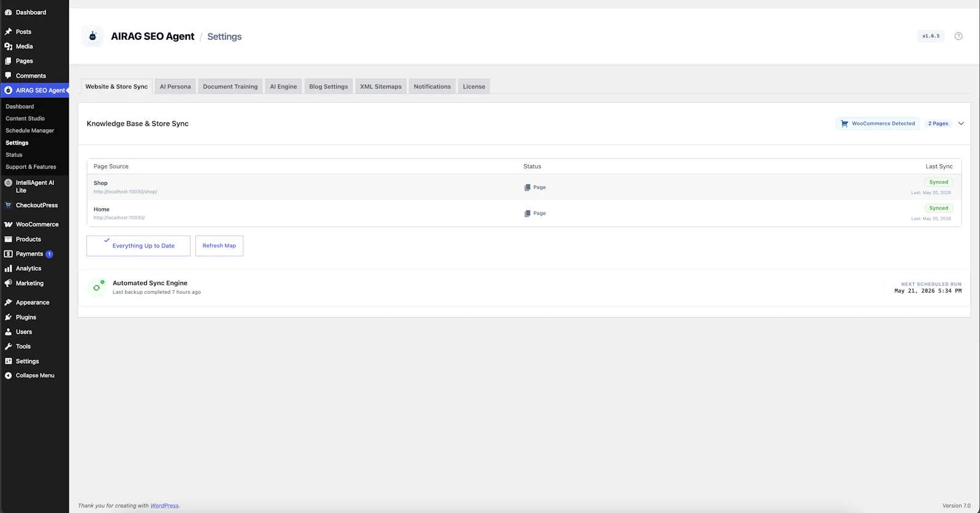Switch to the Website & Store Sync tab
Image resolution: width=980 pixels, height=513 pixels.
point(116,86)
